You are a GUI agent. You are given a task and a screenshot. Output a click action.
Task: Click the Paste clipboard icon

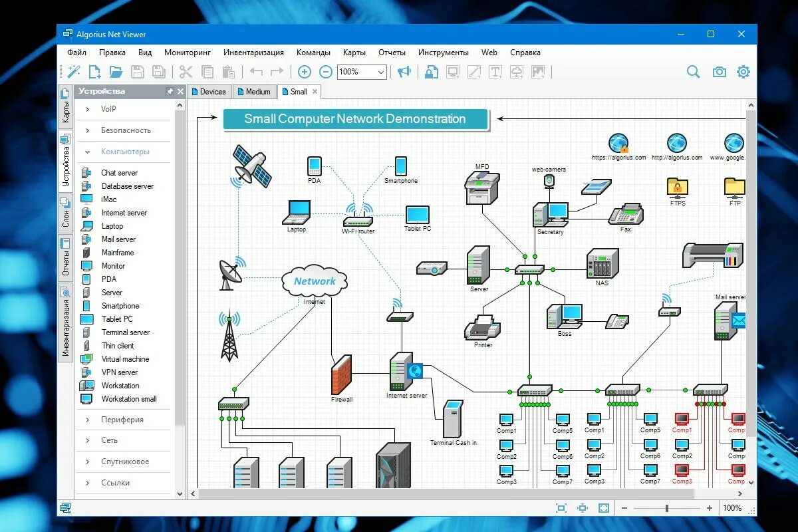(x=228, y=72)
